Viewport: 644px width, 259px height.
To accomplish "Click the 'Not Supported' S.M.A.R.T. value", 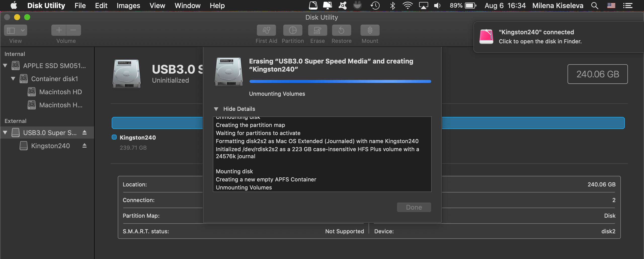I will (344, 231).
